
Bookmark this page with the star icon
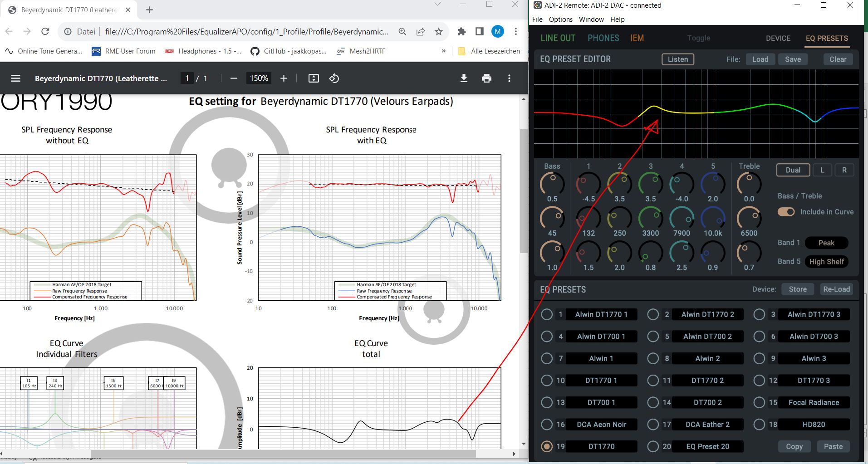438,31
